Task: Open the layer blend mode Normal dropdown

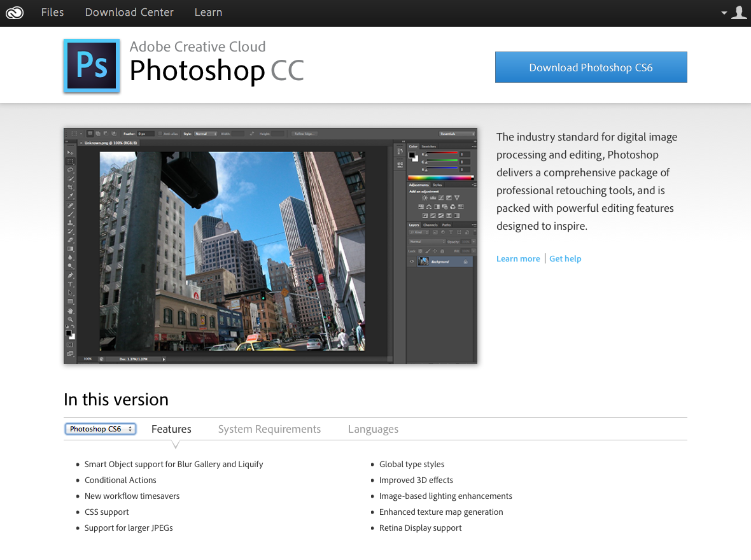Action: coord(427,241)
